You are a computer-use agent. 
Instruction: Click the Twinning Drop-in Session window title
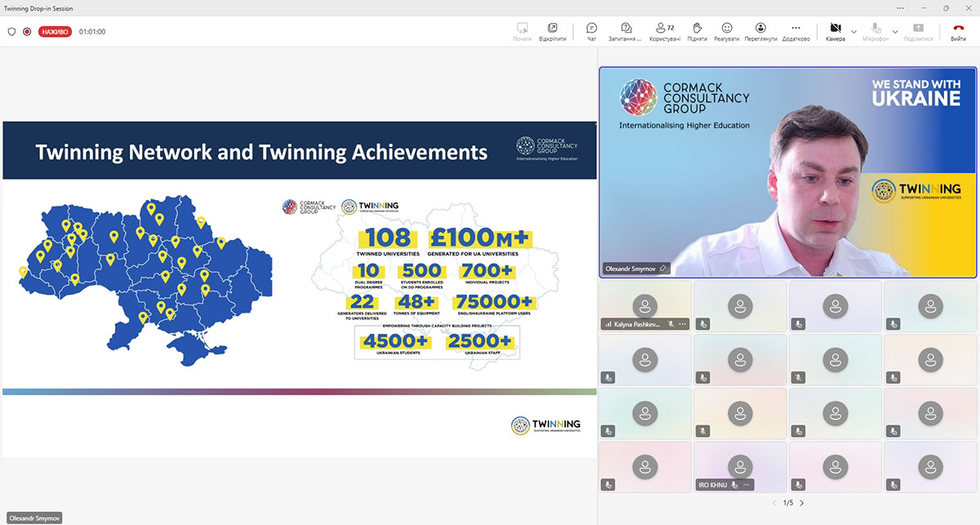pos(38,7)
